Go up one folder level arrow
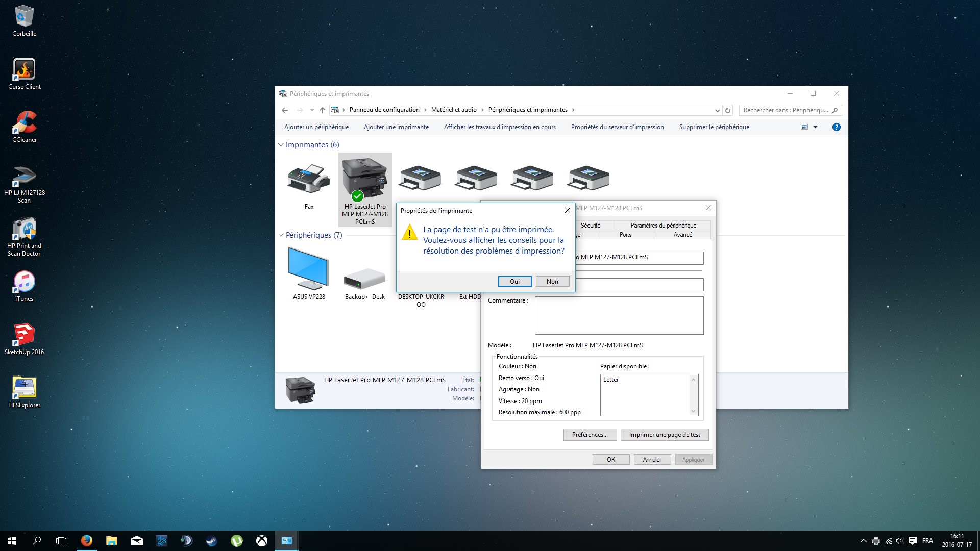The image size is (980, 551). click(322, 110)
